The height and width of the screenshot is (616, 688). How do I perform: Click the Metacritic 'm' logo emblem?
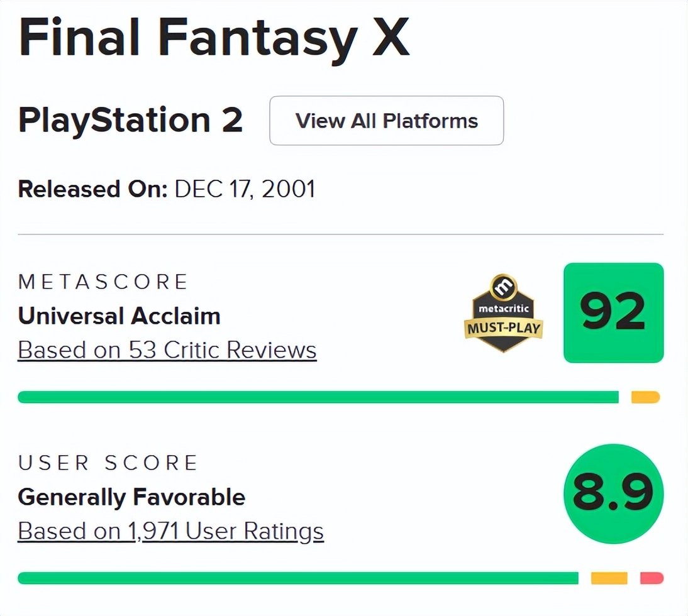click(503, 287)
